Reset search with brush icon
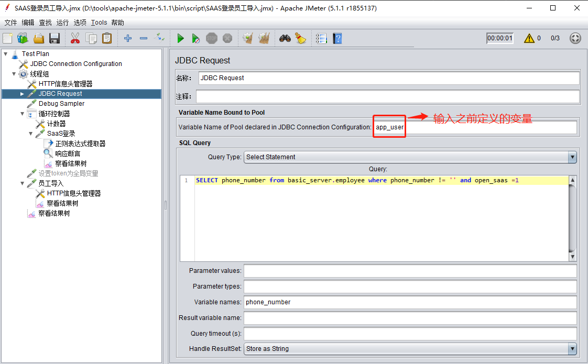This screenshot has width=588, height=364. click(x=300, y=38)
